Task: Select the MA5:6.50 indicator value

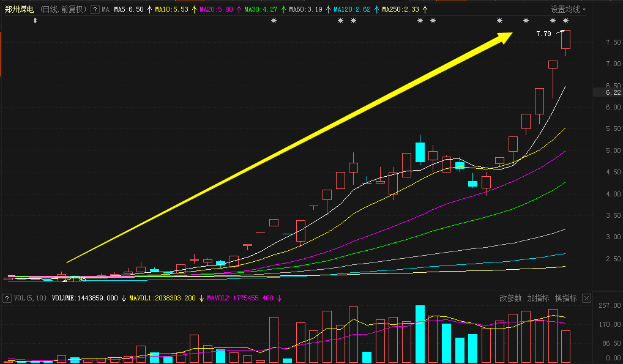Action: coord(129,9)
